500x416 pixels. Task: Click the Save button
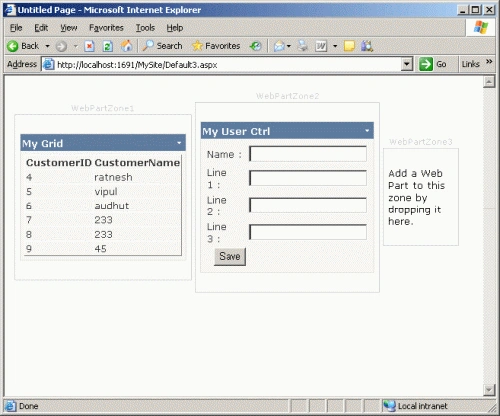pos(230,256)
